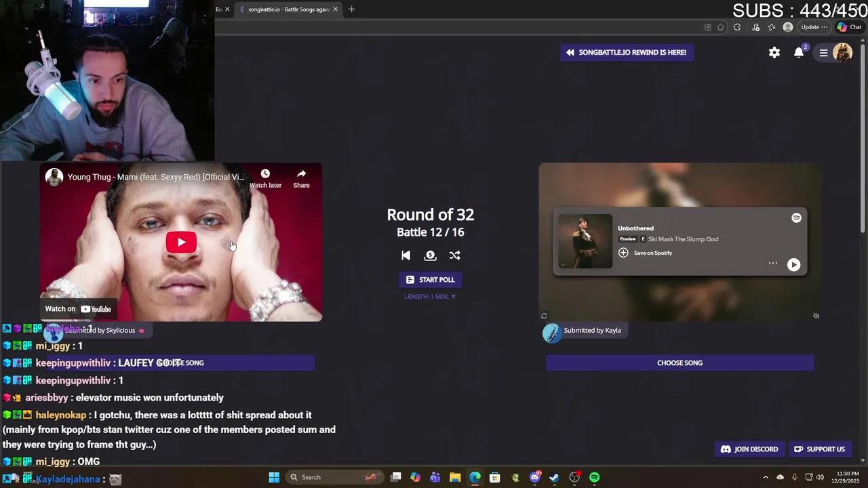
Task: Click Submitted by Kayla avatar
Action: 552,333
